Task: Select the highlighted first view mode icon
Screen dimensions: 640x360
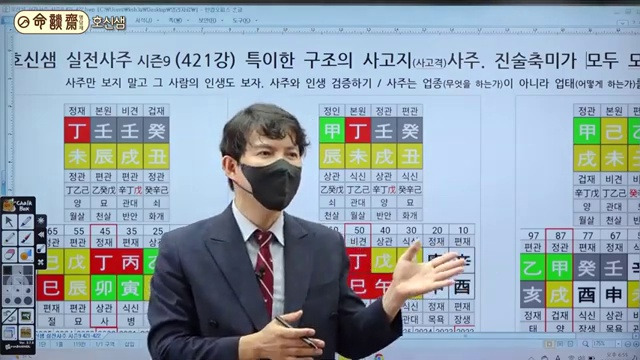Action: (x=550, y=344)
